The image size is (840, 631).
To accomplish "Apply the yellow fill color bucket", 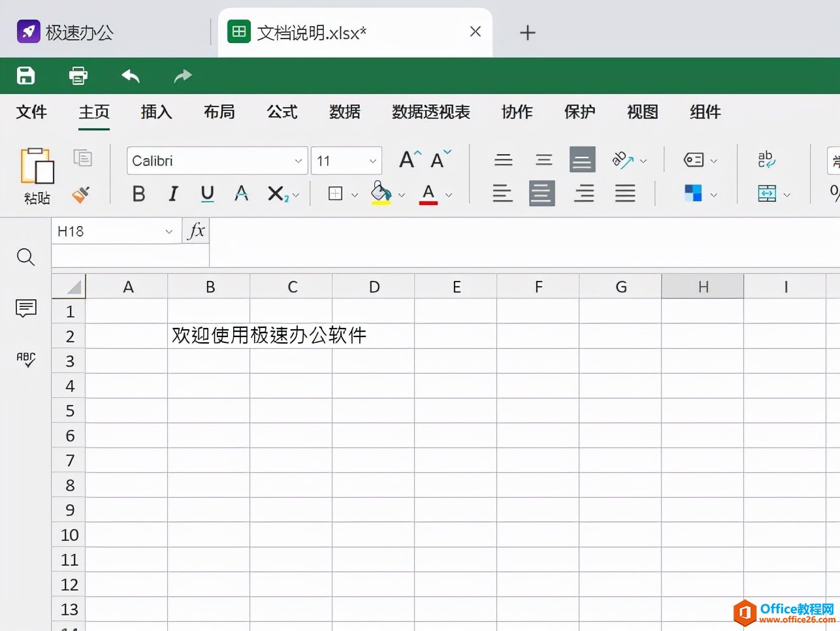I will (x=381, y=193).
